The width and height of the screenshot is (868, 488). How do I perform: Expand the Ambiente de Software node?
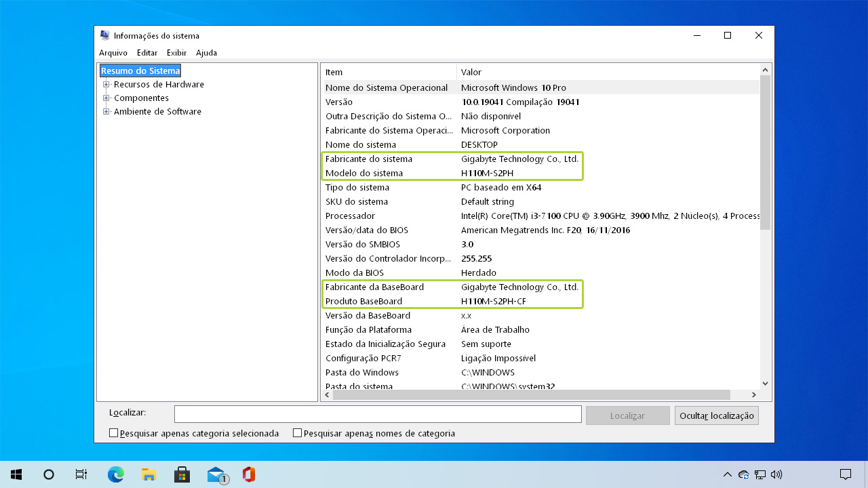[x=106, y=112]
